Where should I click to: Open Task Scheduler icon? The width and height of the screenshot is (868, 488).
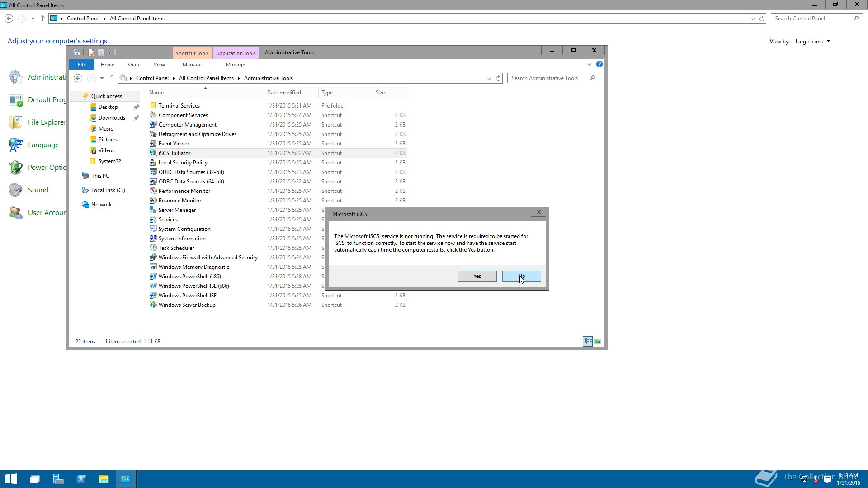click(153, 248)
